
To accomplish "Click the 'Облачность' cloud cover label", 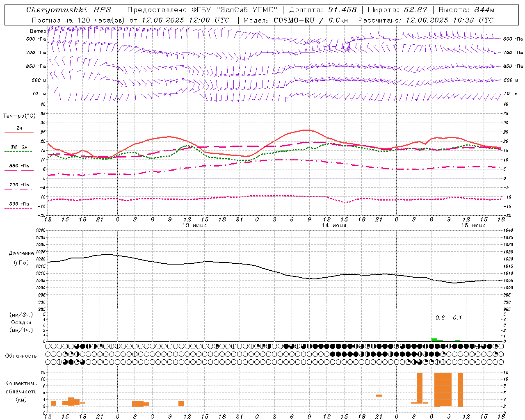I will (x=21, y=356).
